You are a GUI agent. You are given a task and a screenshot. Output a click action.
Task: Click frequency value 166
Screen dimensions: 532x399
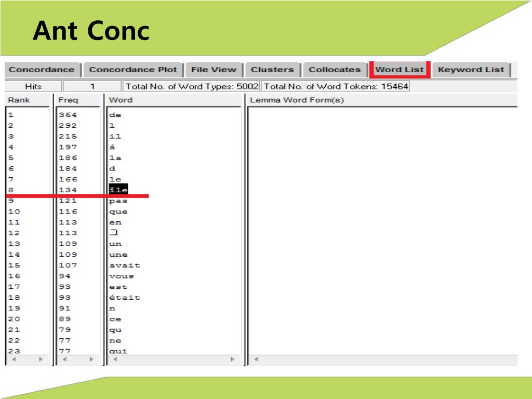[68, 179]
